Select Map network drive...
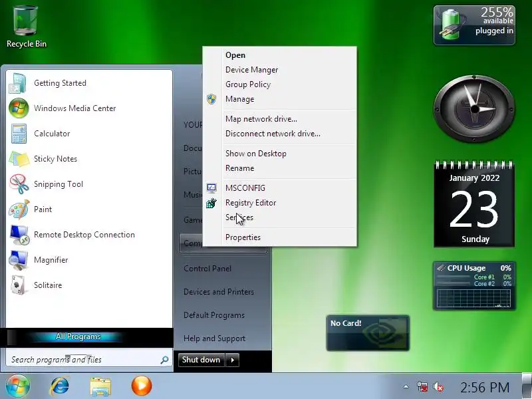 pos(279,119)
